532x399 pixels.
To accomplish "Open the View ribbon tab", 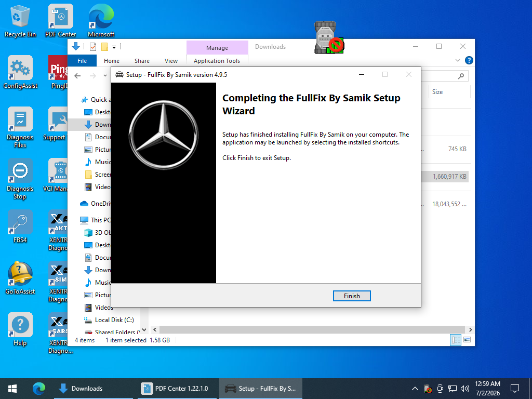I will click(171, 61).
